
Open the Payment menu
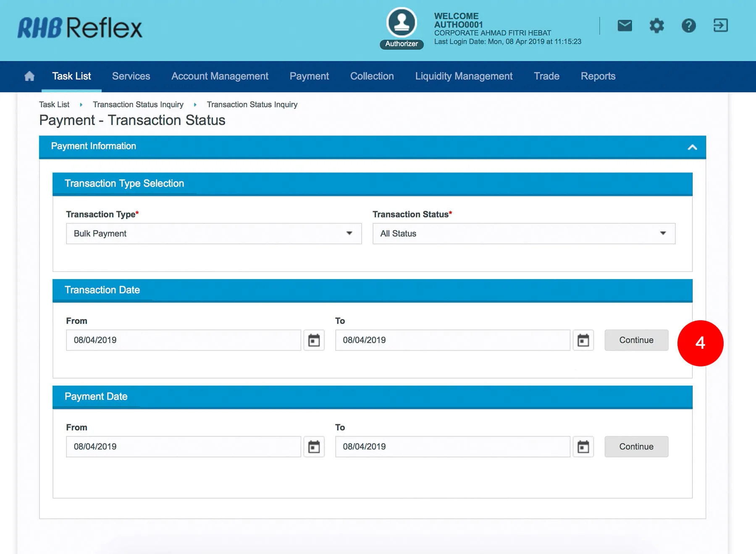(309, 76)
